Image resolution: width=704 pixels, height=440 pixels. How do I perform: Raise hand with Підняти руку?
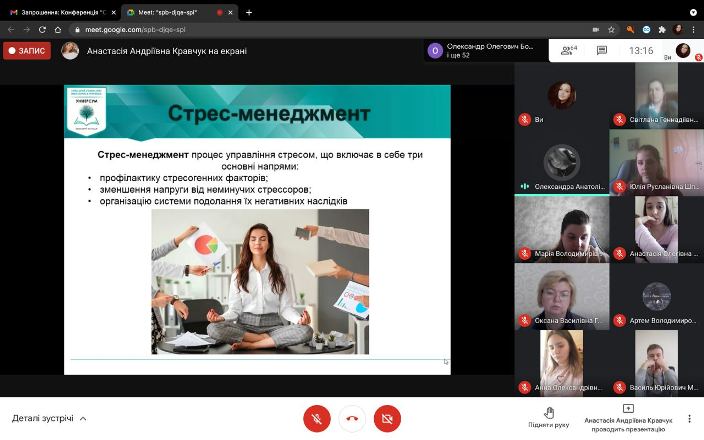pyautogui.click(x=549, y=417)
